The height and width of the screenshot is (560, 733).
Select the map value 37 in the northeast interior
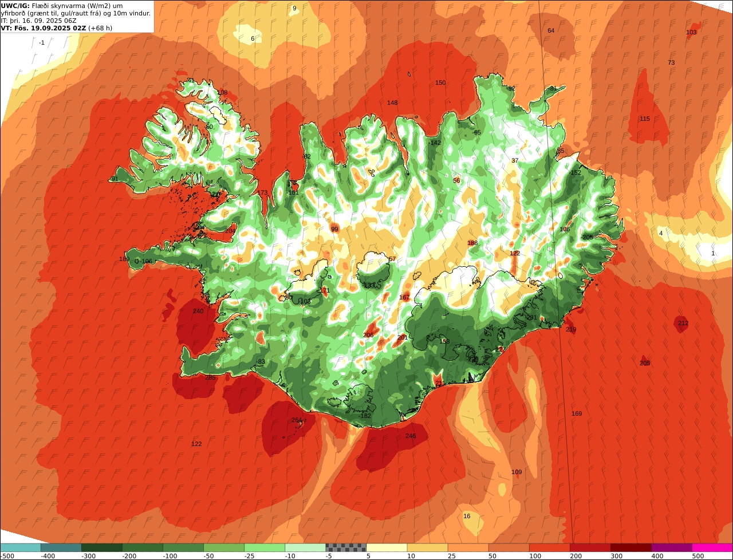[x=515, y=161]
